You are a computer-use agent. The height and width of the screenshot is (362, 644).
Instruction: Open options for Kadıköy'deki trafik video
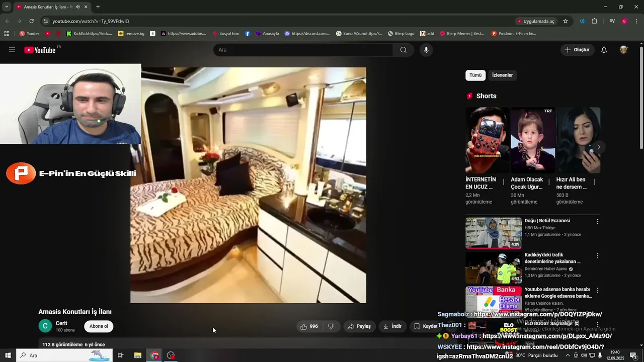click(x=598, y=256)
